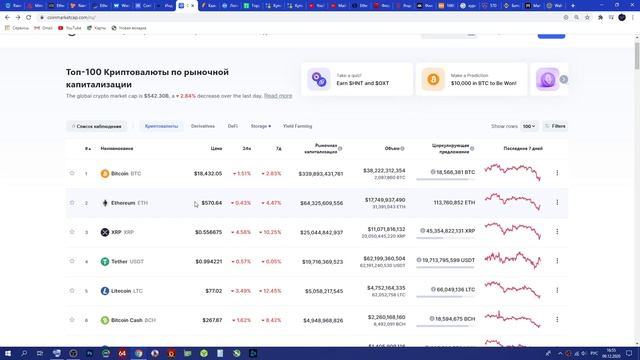This screenshot has width=640, height=360.
Task: Click the browser address bar
Action: coord(300,18)
